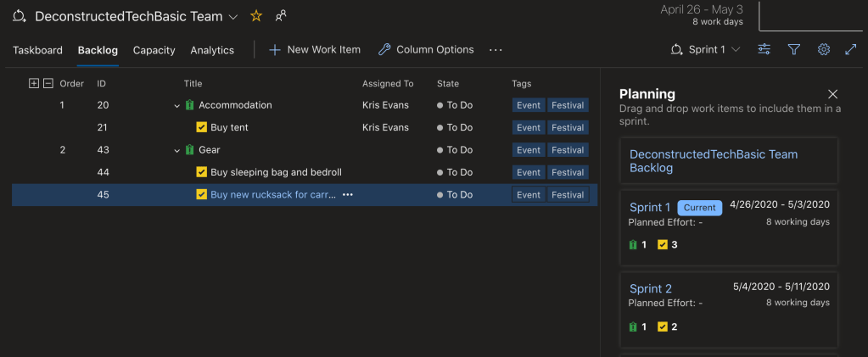Switch to the Taskboard tab
Viewport: 868px width, 357px height.
pyautogui.click(x=37, y=50)
